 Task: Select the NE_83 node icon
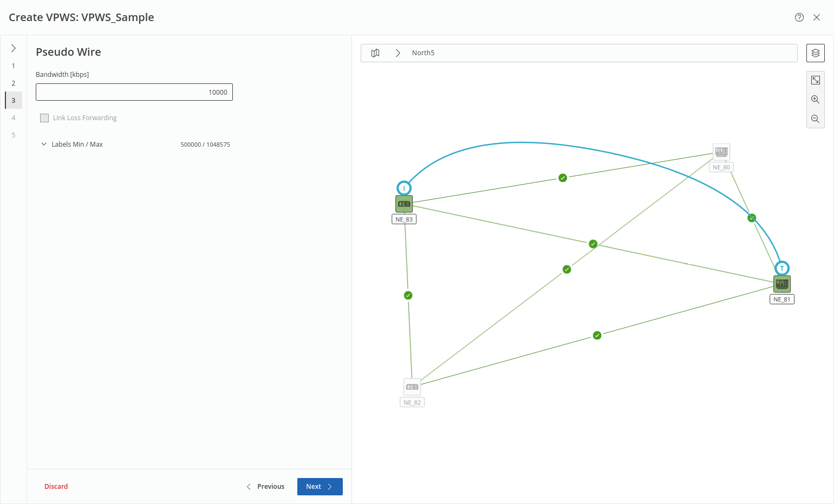click(x=404, y=204)
